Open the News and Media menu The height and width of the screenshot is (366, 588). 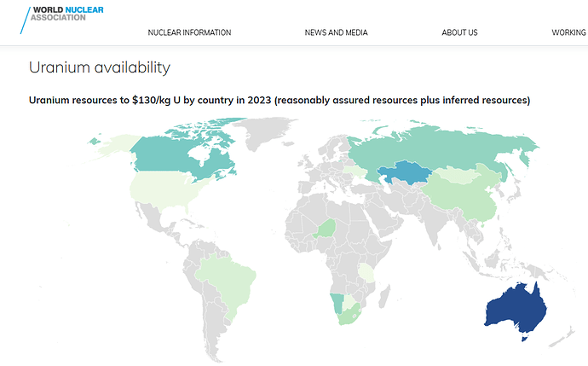(x=336, y=32)
